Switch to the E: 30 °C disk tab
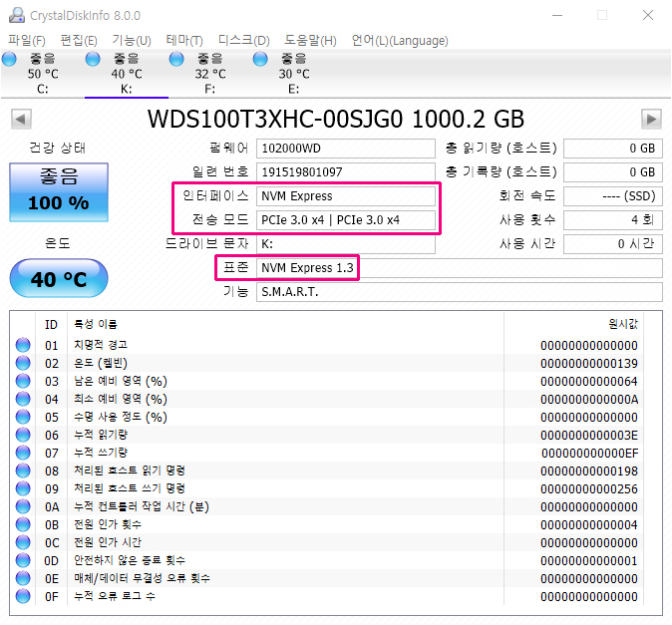Screen dimensions: 672x625 (293, 74)
